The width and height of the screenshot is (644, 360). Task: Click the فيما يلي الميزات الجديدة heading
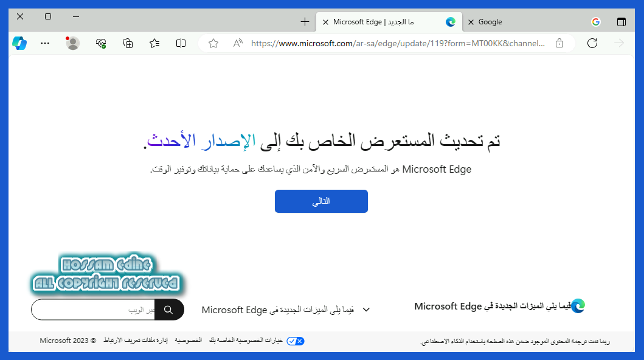[493, 306]
